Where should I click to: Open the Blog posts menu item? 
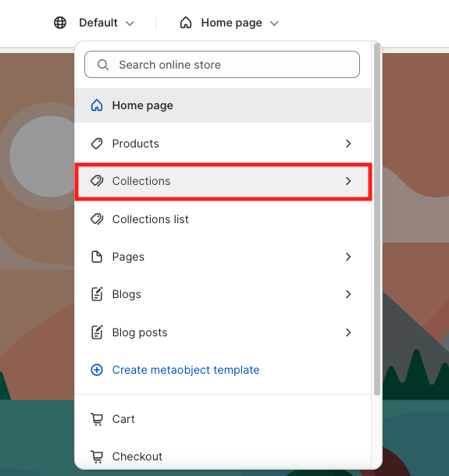[x=223, y=332]
